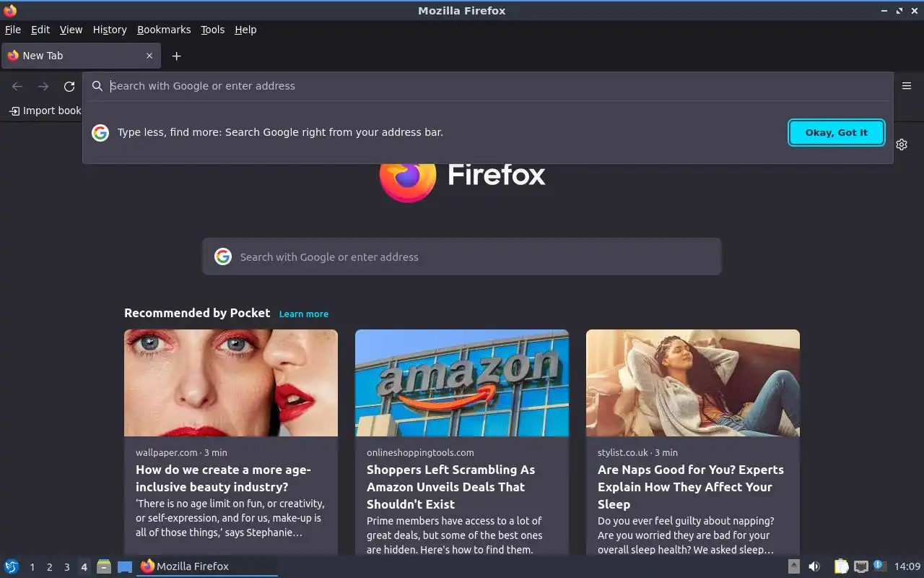
Task: Click the Type less, find more tip text
Action: [280, 132]
